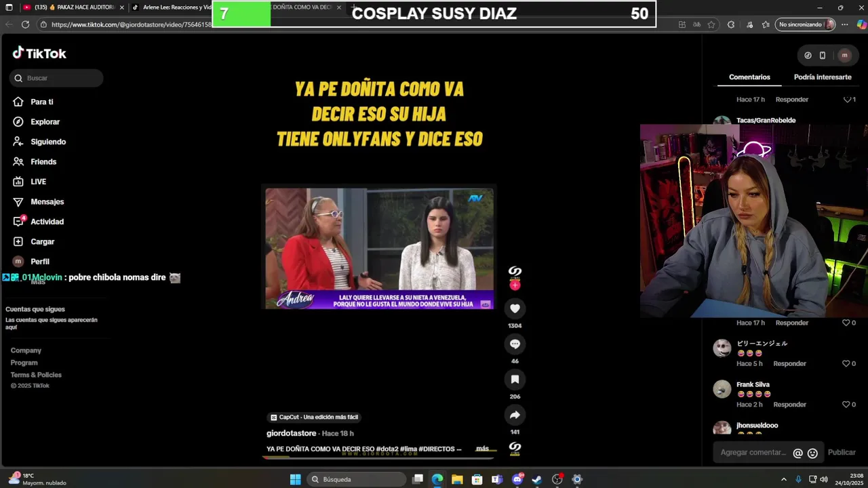Viewport: 868px width, 488px height.
Task: Click No sincronizando profile button
Action: [806, 24]
